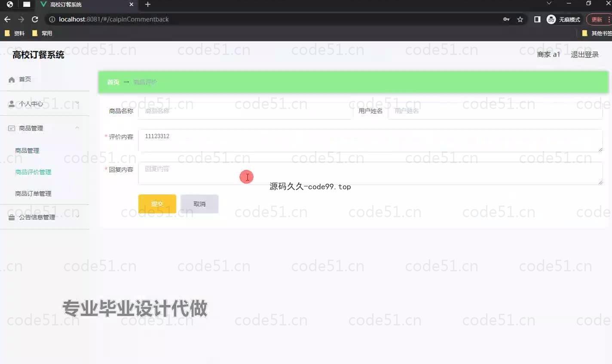This screenshot has width=612, height=364.
Task: Select 商品订单管理 submenu item
Action: 33,194
